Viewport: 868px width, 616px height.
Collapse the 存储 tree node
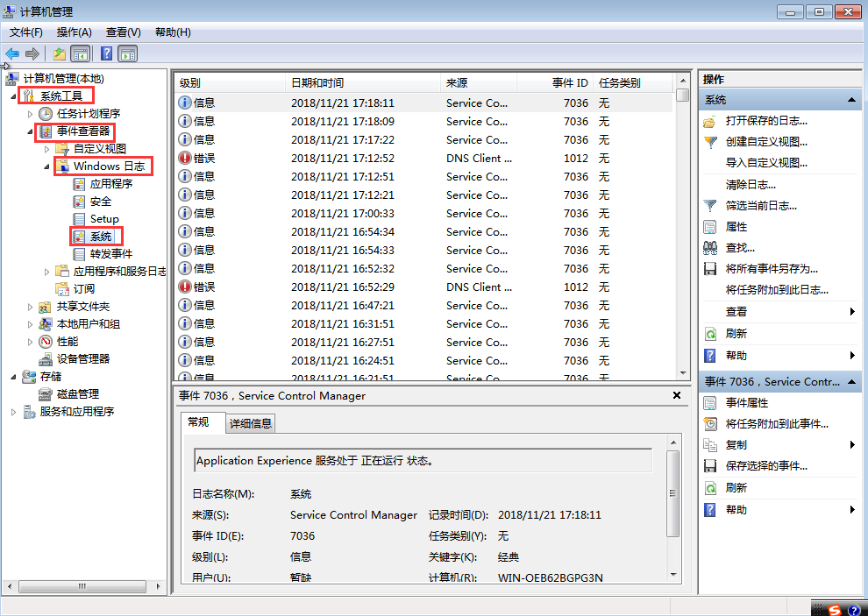(x=13, y=377)
